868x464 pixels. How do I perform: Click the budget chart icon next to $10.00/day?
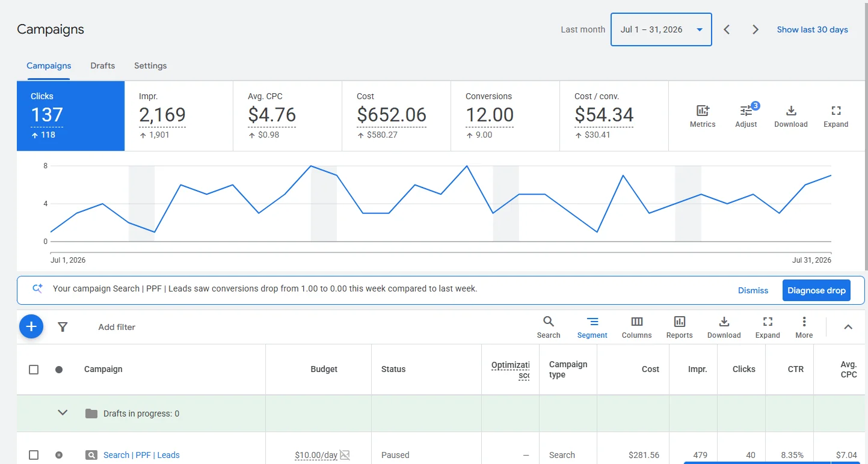[345, 455]
